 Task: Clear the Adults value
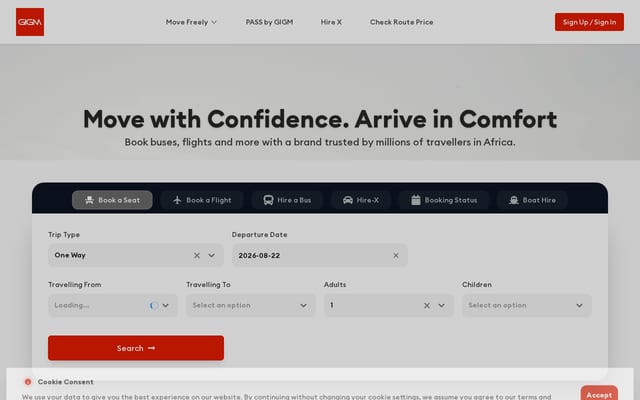[x=427, y=305]
